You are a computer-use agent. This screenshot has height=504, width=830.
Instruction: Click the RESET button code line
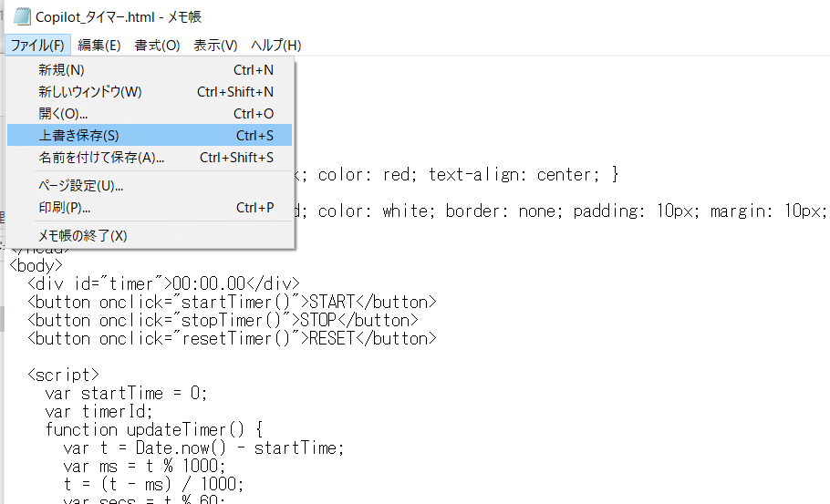[232, 338]
